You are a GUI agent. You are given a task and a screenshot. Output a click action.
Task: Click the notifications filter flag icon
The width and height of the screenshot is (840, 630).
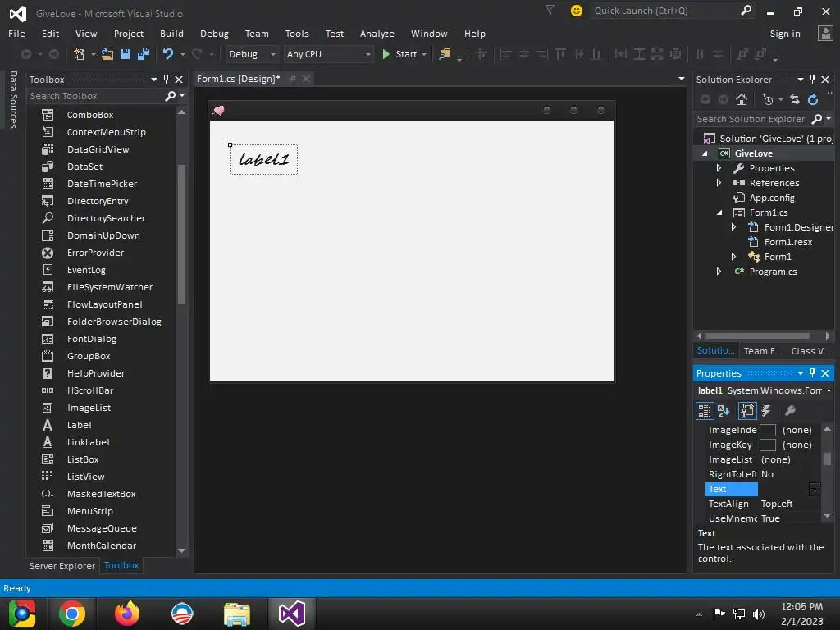point(550,10)
